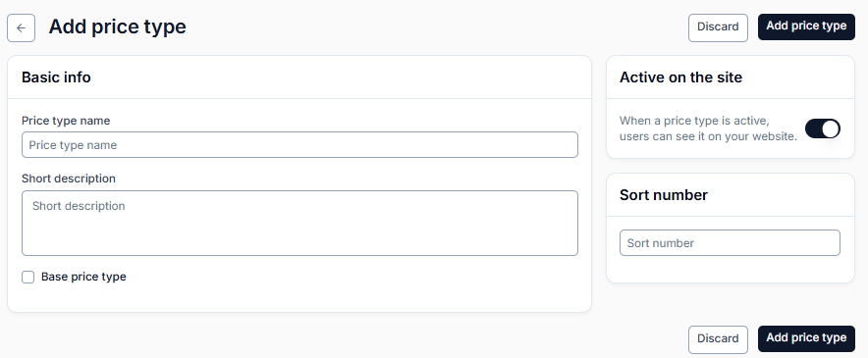Go back using the left arrow icon
This screenshot has width=868, height=358.
point(21,27)
